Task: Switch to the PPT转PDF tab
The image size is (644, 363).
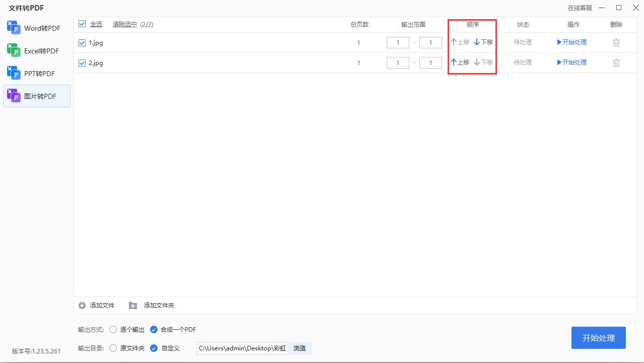Action: coord(14,73)
